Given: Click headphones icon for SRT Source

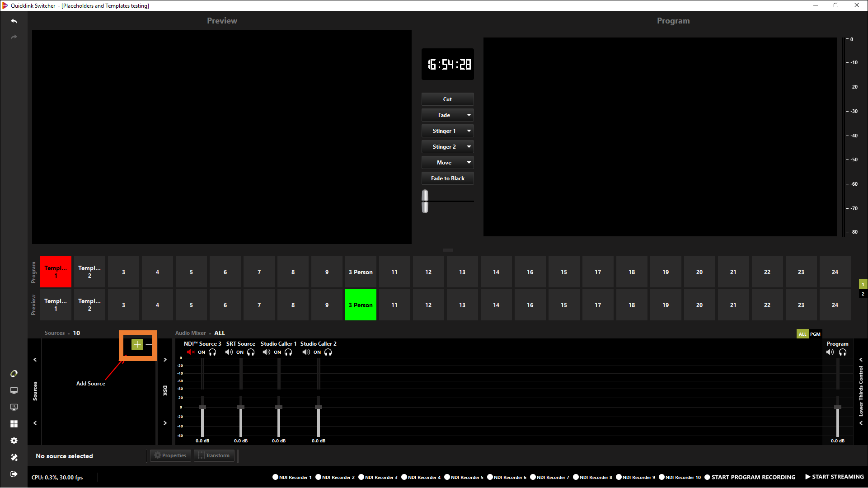Looking at the screenshot, I should (x=251, y=352).
